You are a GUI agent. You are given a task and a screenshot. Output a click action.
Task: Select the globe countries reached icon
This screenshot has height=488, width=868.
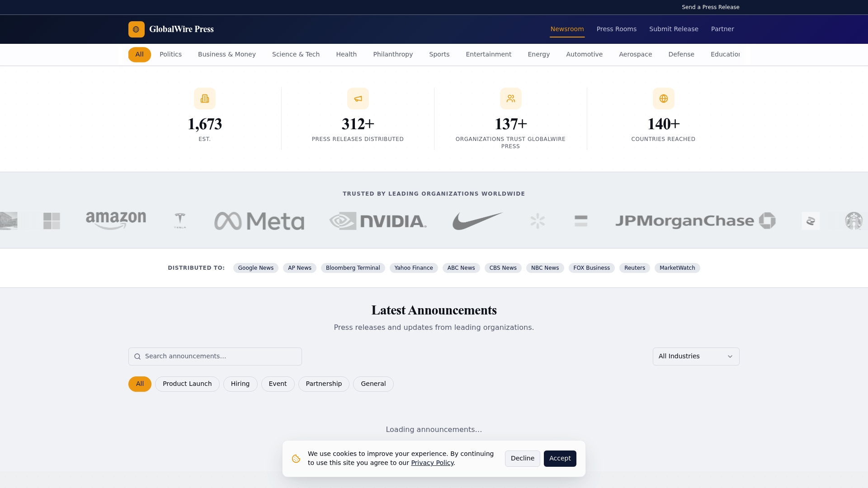pos(664,99)
